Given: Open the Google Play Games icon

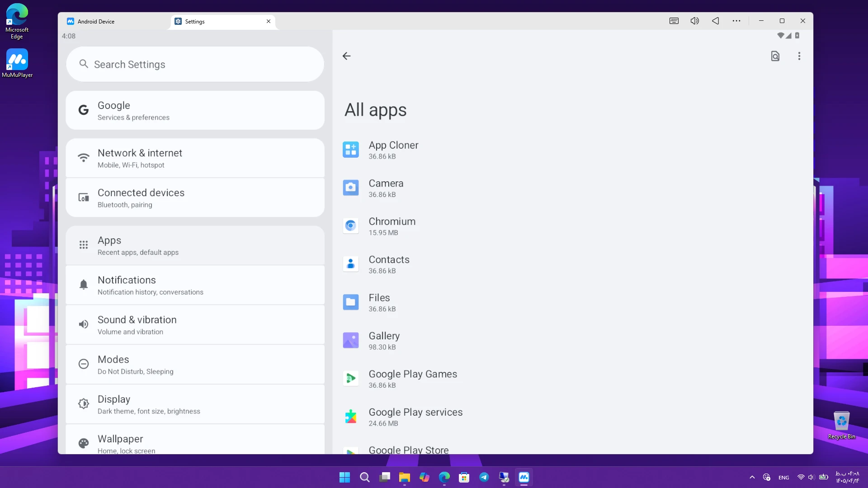Looking at the screenshot, I should [350, 379].
